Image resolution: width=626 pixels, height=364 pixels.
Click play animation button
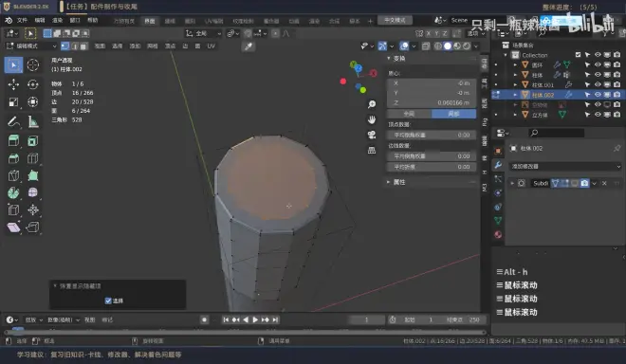255,319
